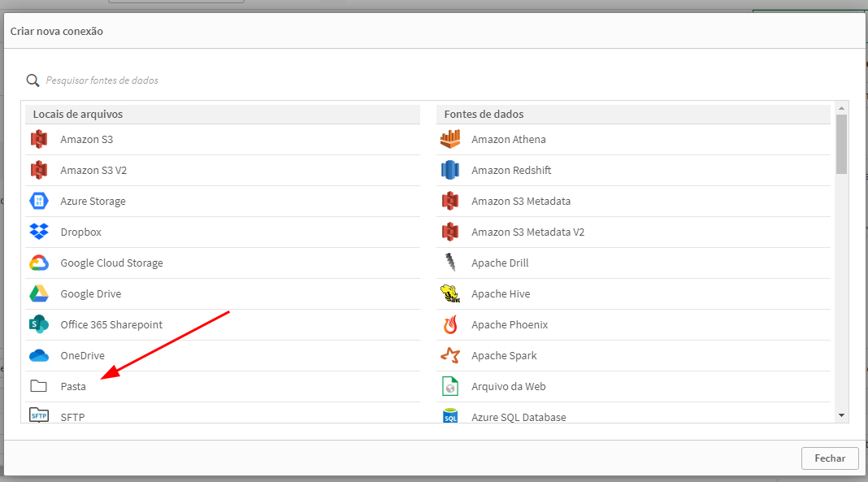Click the Amazon S3 V2 icon
Image resolution: width=868 pixels, height=482 pixels.
(39, 171)
